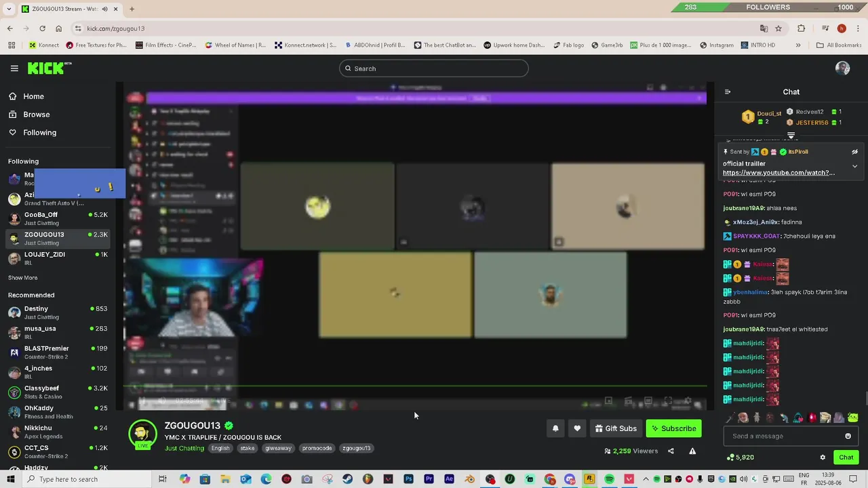This screenshot has height=488, width=868.
Task: Open Rockstar Games Launcher in the taskbar
Action: pyautogui.click(x=590, y=479)
